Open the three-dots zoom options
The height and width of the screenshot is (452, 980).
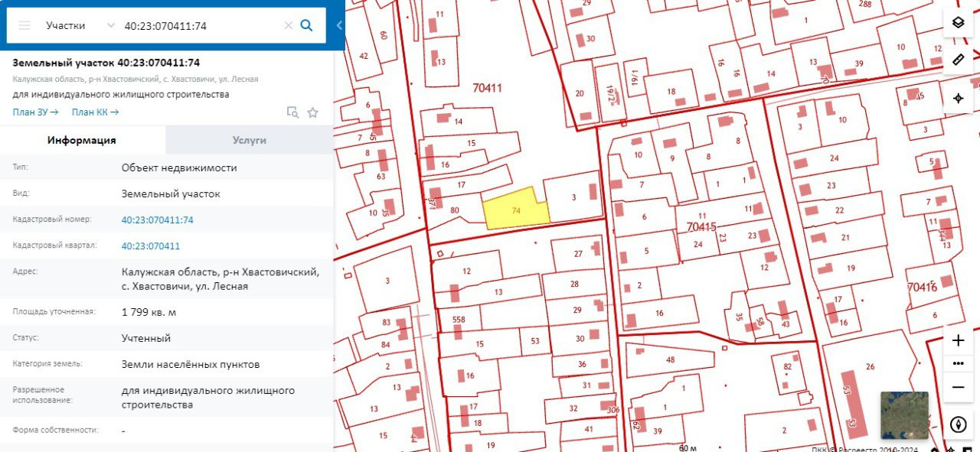point(958,363)
